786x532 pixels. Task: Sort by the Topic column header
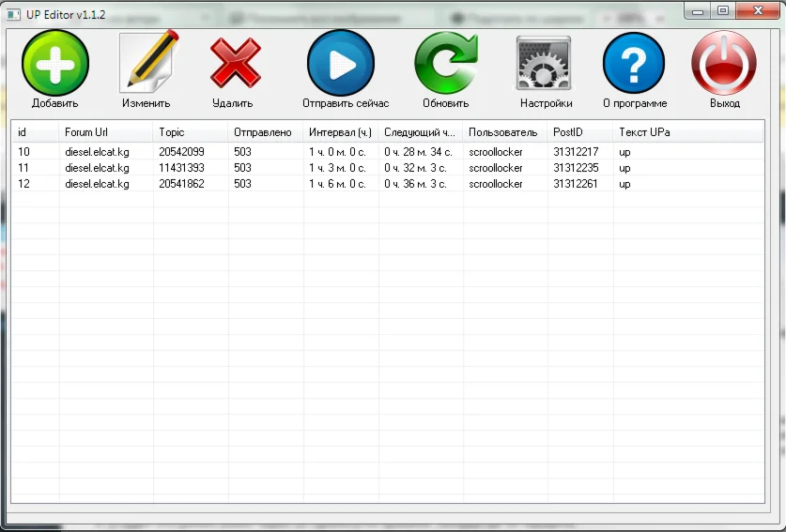191,132
